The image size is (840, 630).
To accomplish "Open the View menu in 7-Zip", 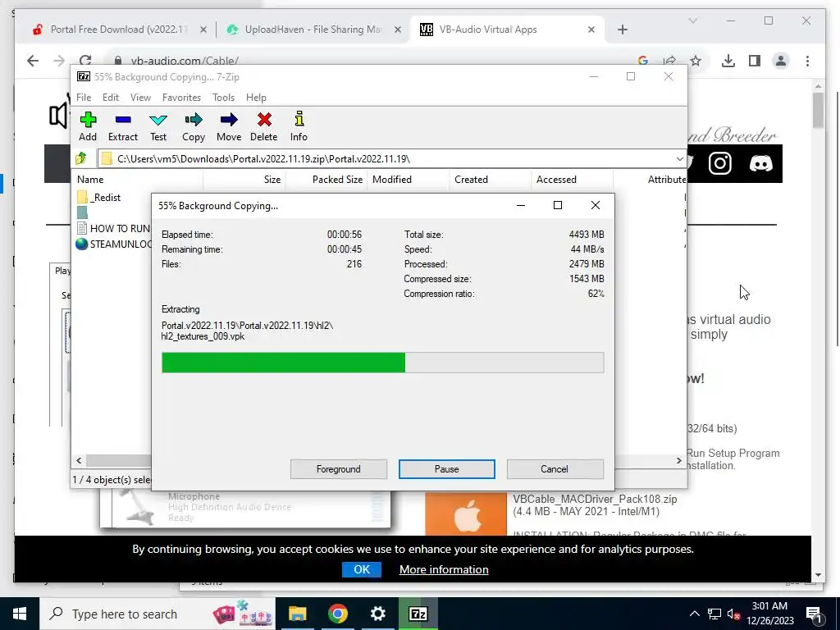I will 140,98.
